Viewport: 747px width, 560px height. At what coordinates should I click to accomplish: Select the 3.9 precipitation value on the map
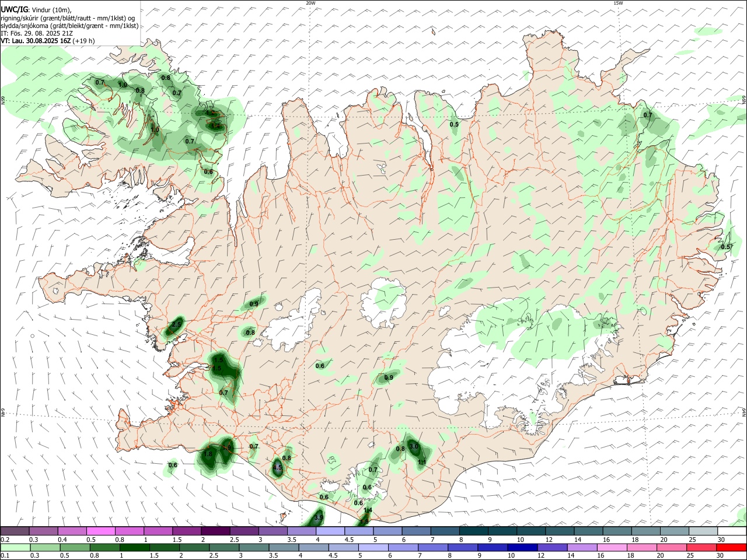pos(319,517)
